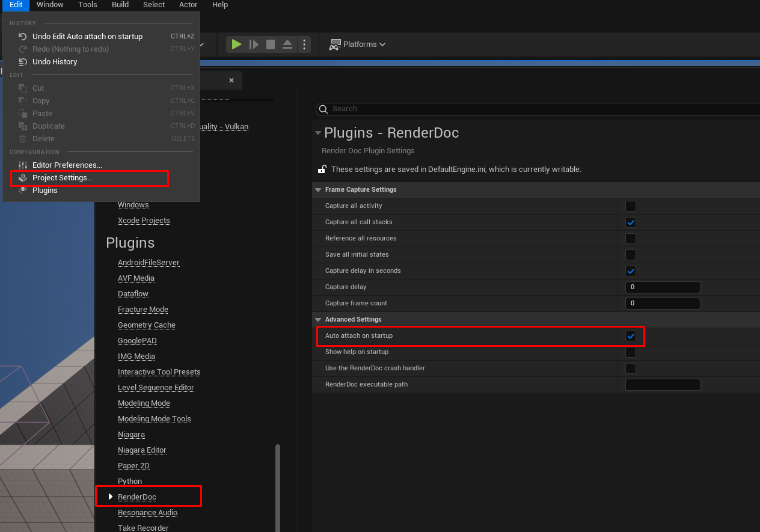Image resolution: width=760 pixels, height=532 pixels.
Task: Open Resonance Audio plugin settings
Action: [148, 513]
